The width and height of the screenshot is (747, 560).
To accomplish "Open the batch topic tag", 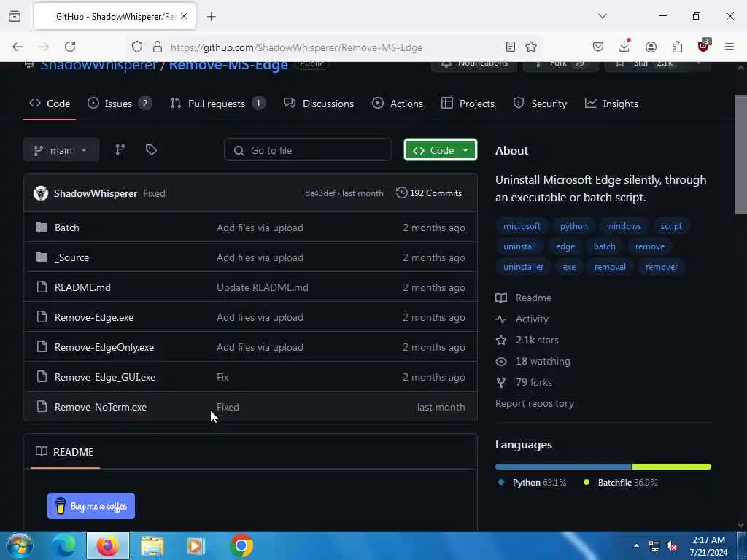I will click(605, 246).
